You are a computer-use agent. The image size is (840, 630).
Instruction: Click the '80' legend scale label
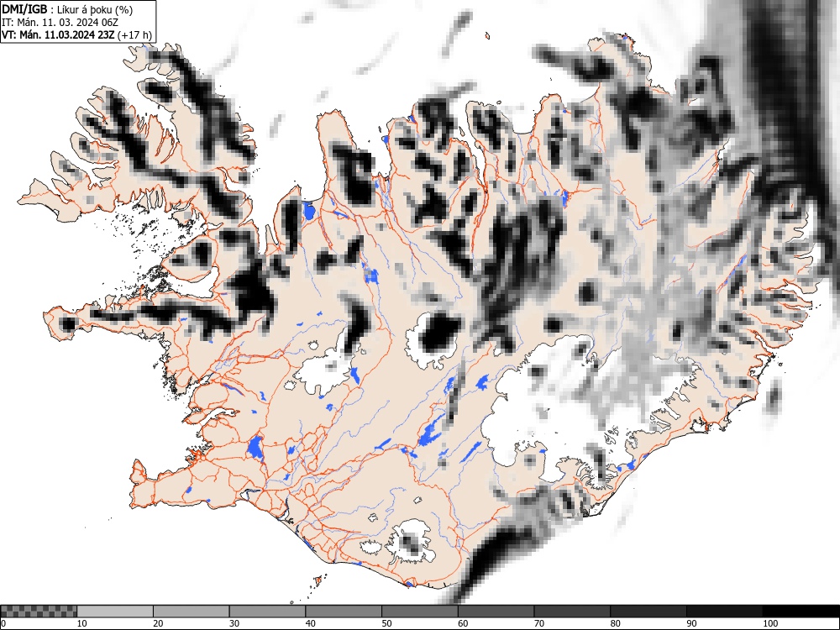pyautogui.click(x=615, y=623)
